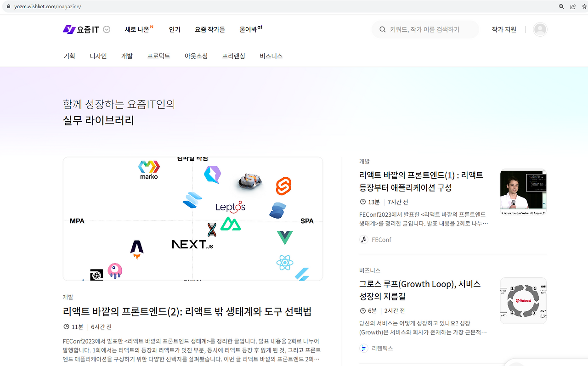
Task: Click the FEConf author logo icon
Action: coord(364,240)
